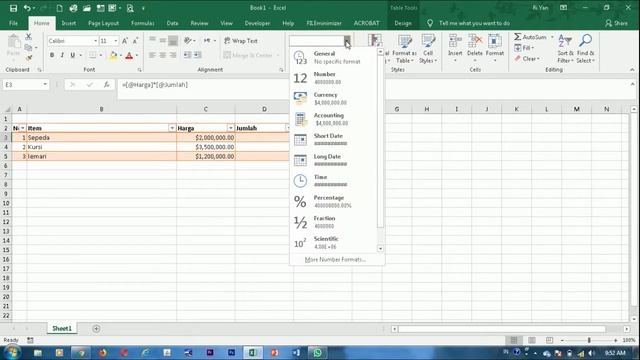
Task: Open Item column filter dropdown
Action: tap(172, 128)
